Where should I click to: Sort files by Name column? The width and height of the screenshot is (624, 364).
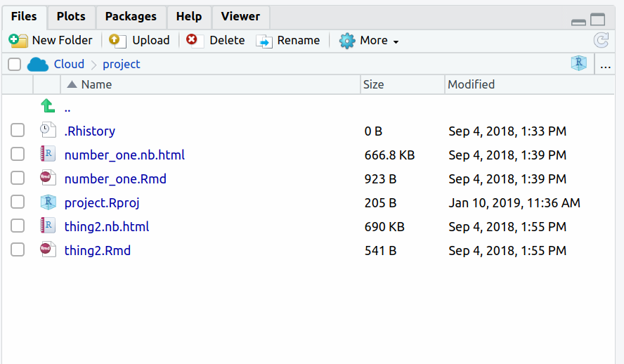(96, 84)
